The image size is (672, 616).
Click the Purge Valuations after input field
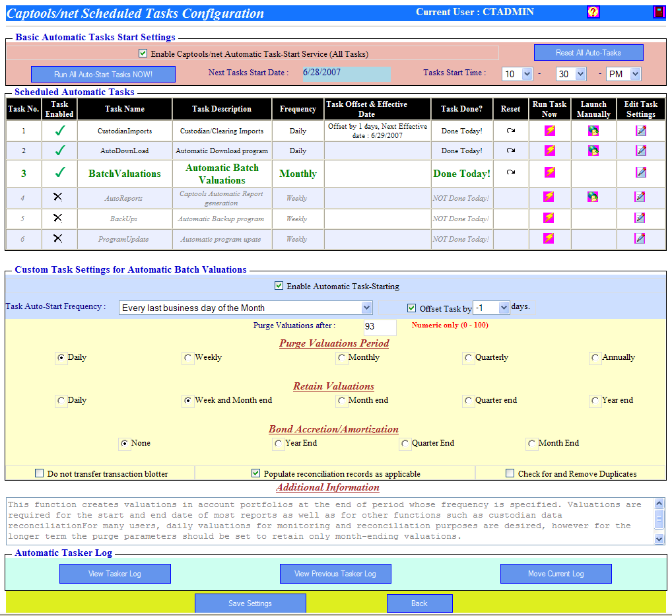pyautogui.click(x=380, y=327)
